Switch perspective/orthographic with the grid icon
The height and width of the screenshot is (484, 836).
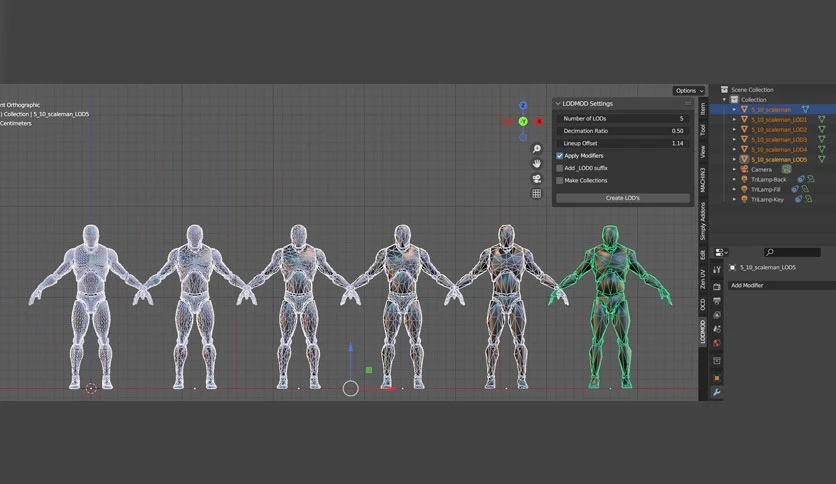[537, 193]
